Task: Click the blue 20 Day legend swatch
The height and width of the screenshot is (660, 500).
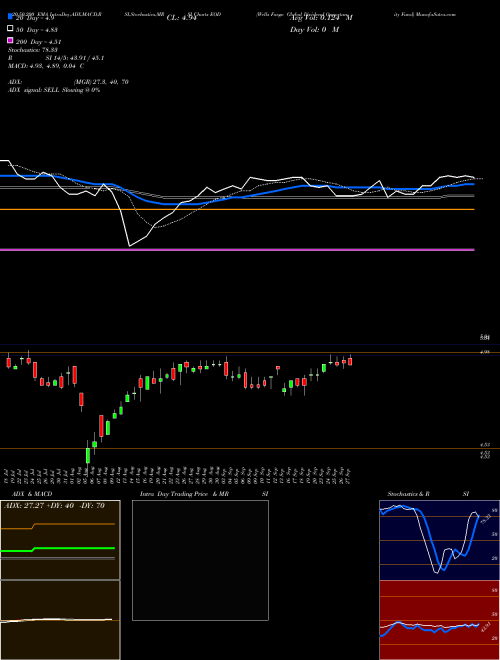Action: tap(10, 17)
